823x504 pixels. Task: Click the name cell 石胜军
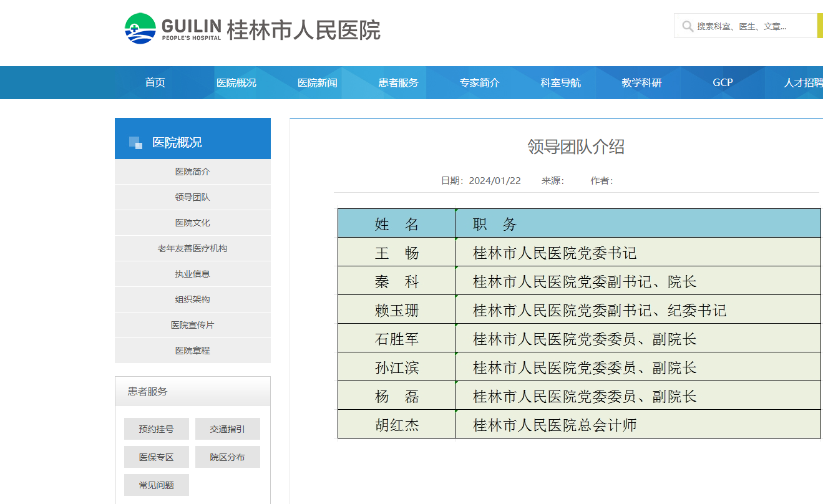[x=397, y=338]
